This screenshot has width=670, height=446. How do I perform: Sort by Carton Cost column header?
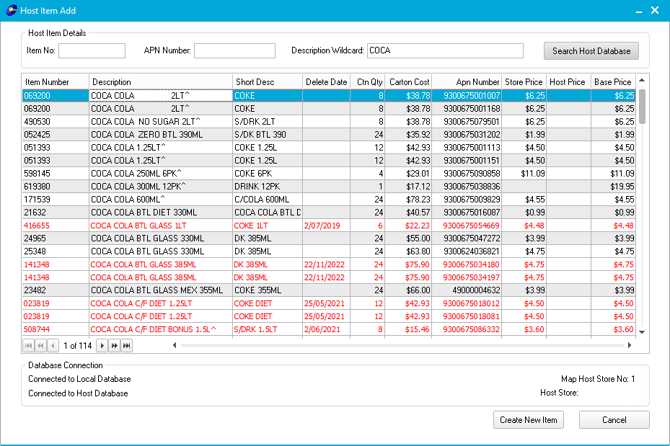click(408, 82)
